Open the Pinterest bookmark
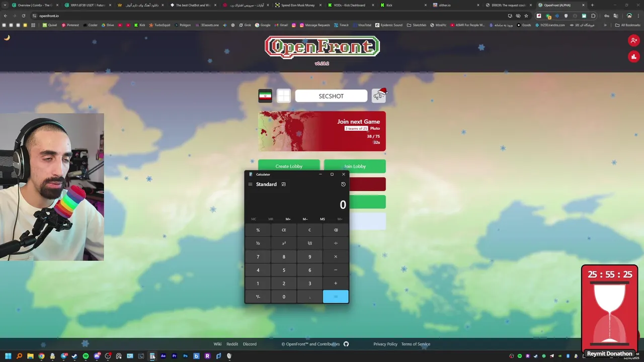 70,25
